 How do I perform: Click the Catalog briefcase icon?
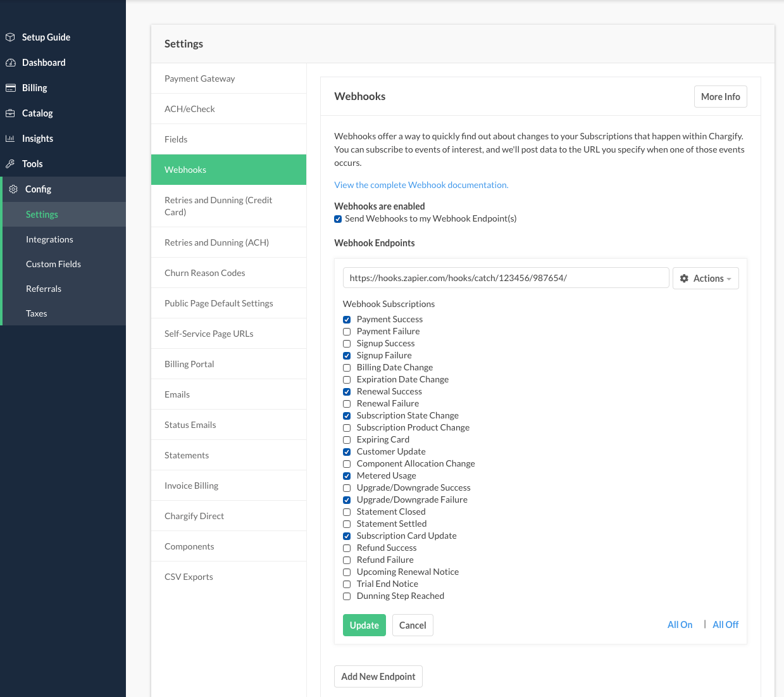[10, 113]
